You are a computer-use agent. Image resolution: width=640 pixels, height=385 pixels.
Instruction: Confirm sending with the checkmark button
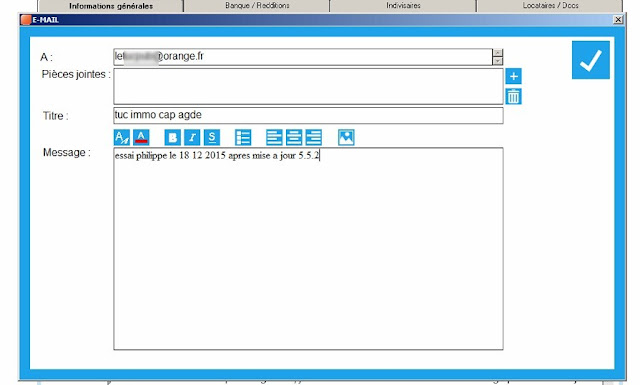pyautogui.click(x=591, y=60)
